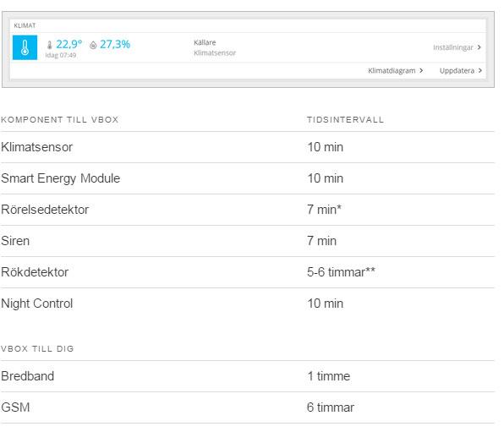504x432 pixels.
Task: Click the Bredband row
Action: 247,376
